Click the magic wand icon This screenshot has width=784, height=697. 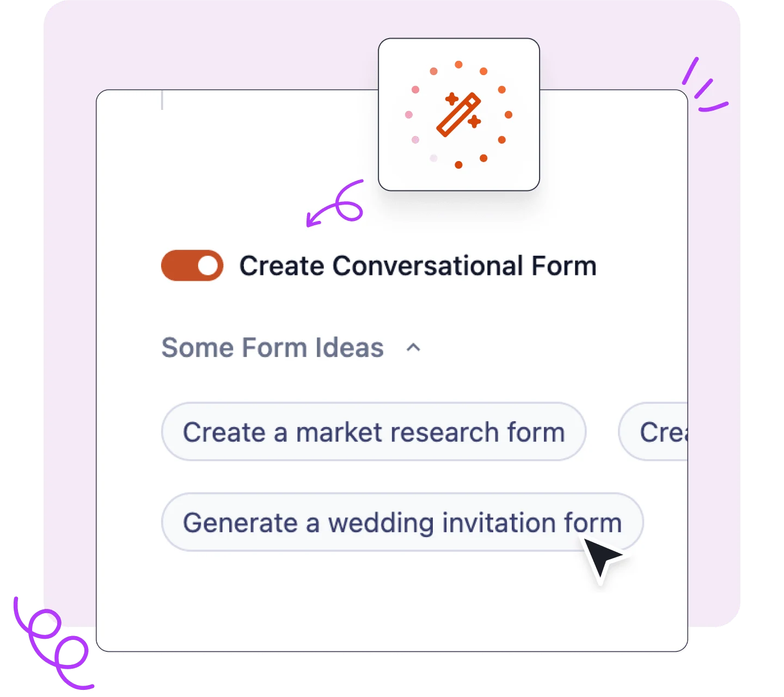[458, 115]
